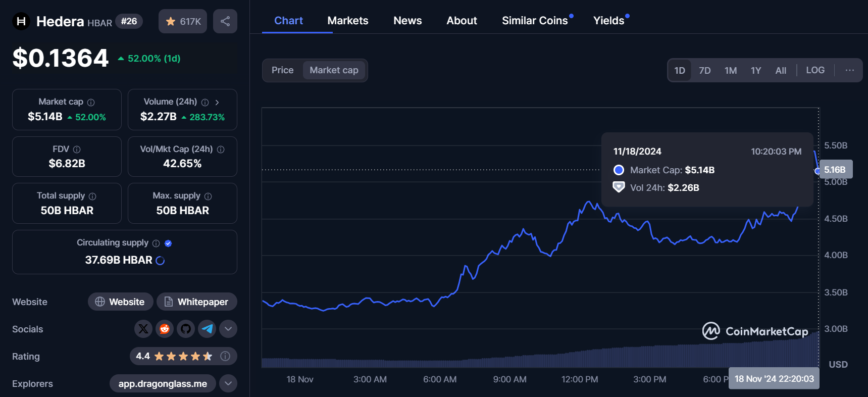Viewport: 868px width, 397px height.
Task: Click the $6.82B FDV value
Action: pyautogui.click(x=67, y=164)
